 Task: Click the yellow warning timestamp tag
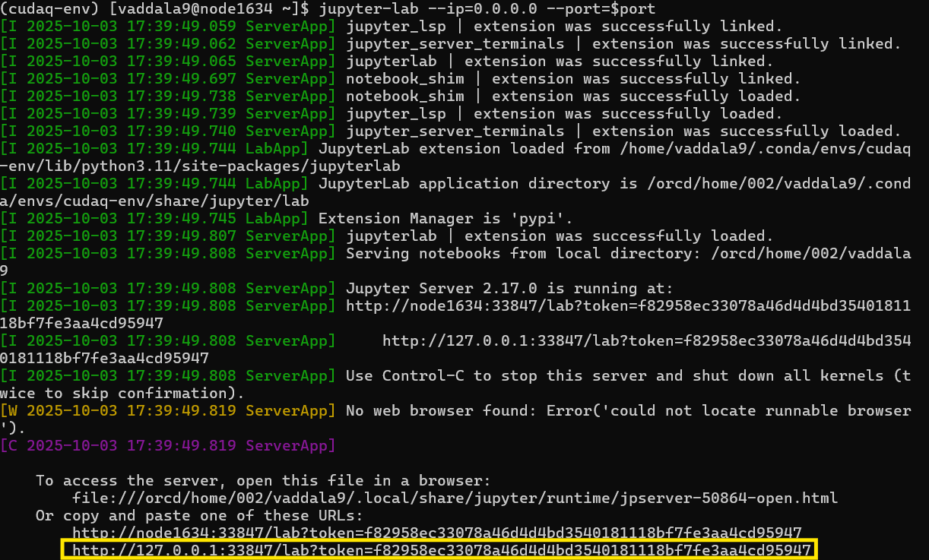click(x=167, y=411)
